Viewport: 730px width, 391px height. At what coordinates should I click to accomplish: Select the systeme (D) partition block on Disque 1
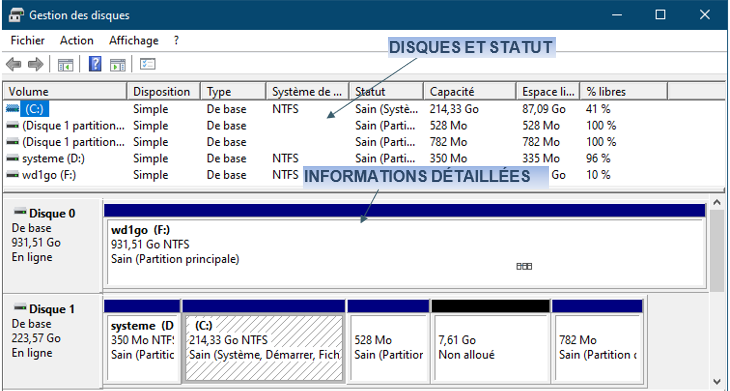(x=142, y=341)
